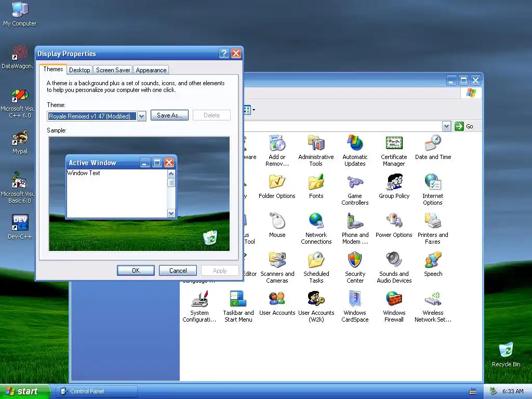Expand Control Panel address bar dropdown

coord(446,126)
